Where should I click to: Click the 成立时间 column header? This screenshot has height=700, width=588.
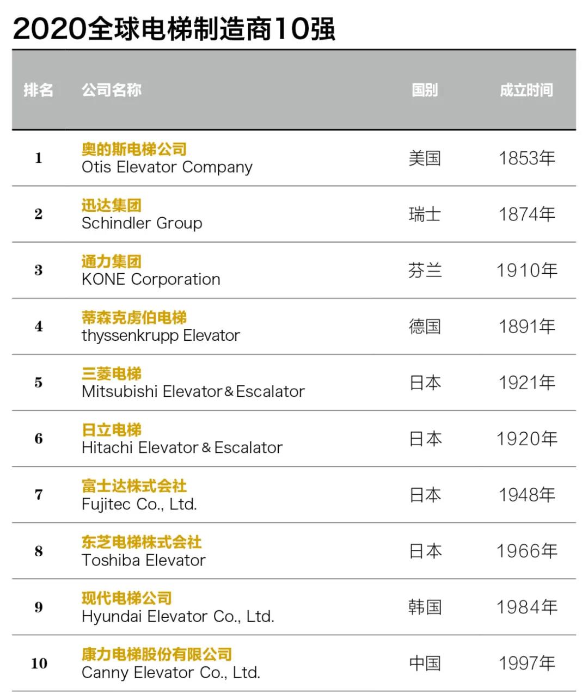coord(526,90)
